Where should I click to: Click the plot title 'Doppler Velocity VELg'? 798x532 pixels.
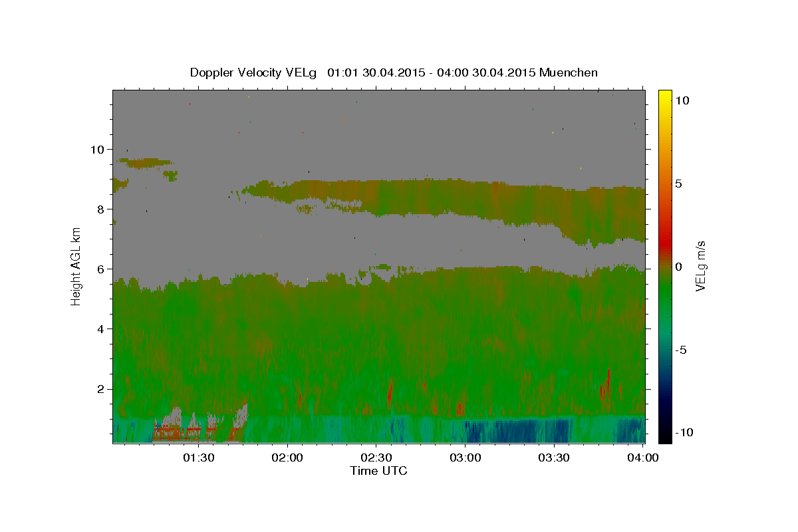coord(255,72)
